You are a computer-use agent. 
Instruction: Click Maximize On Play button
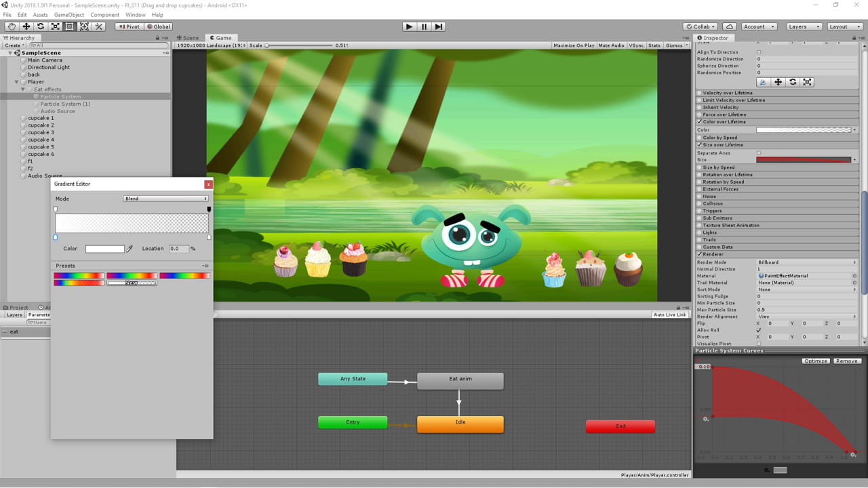(574, 45)
